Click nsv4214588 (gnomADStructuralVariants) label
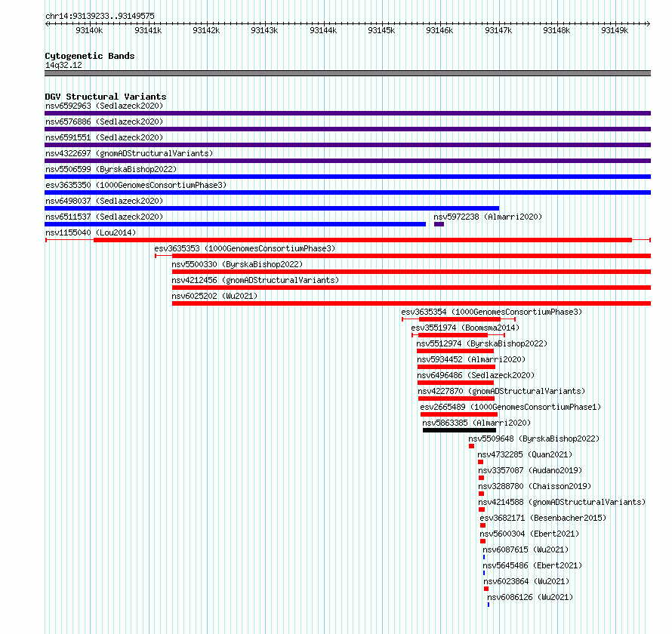Screen dimensions: 672x634 tap(562, 502)
